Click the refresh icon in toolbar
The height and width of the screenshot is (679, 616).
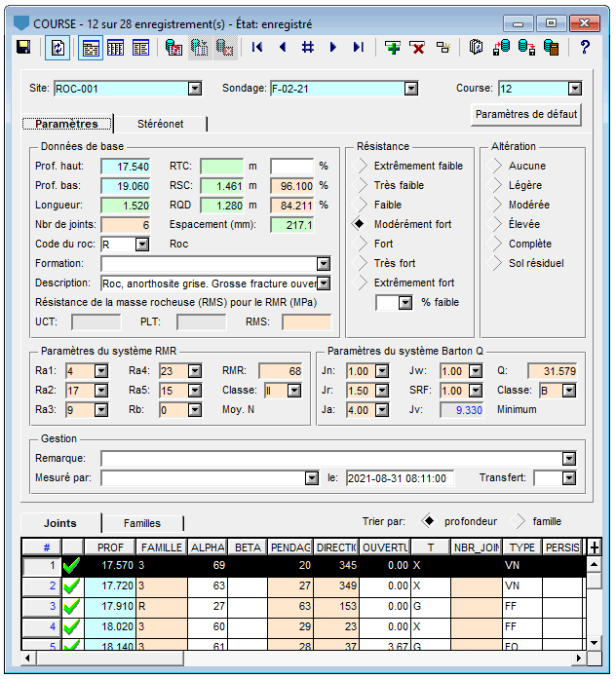(x=58, y=47)
